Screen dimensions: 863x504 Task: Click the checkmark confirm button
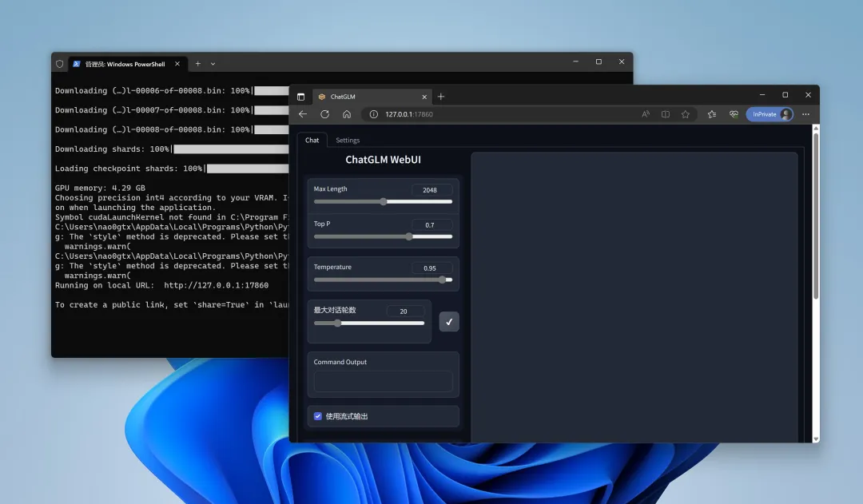(x=449, y=321)
